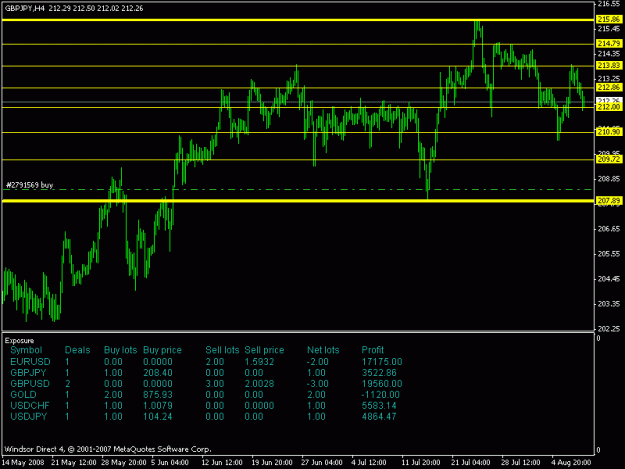625x469 pixels.
Task: Click USDJPY profit value 4864.47
Action: pyautogui.click(x=379, y=417)
